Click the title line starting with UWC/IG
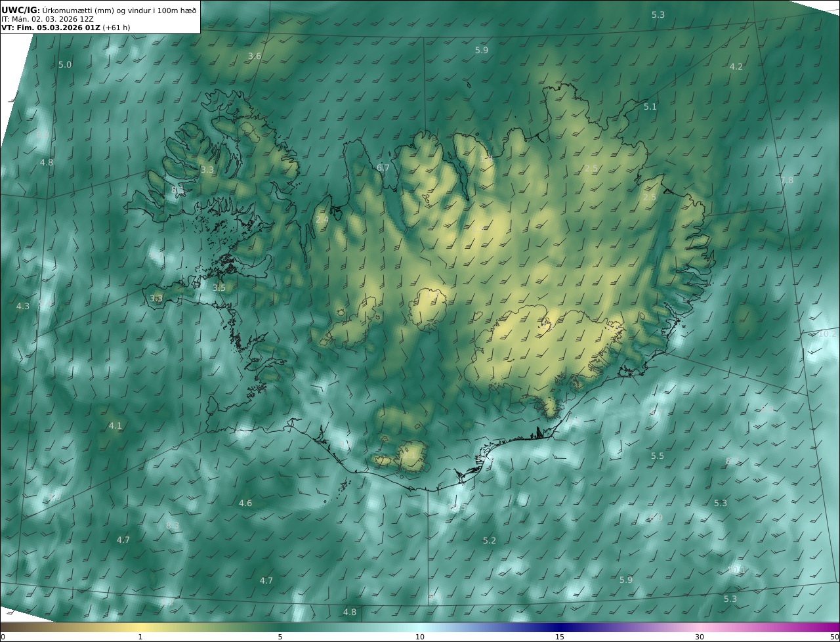This screenshot has width=840, height=642. click(99, 10)
